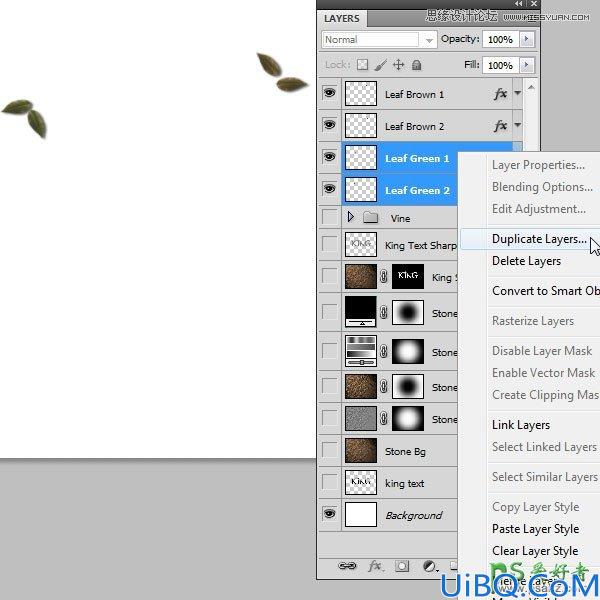Choose Paste Layer Style
This screenshot has height=600, width=600.
point(535,529)
